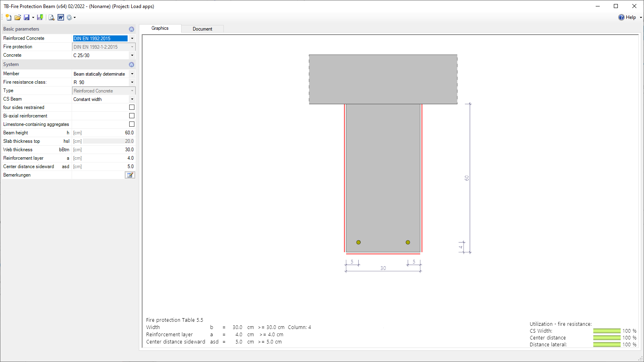Enable the four sides restrained checkbox
The image size is (644, 362).
tap(132, 107)
